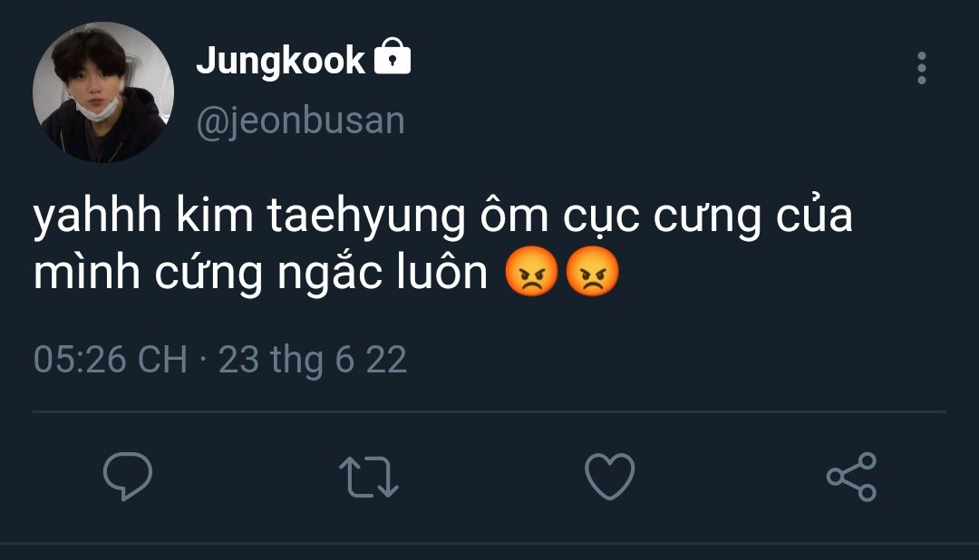Open the three-dot more options menu
This screenshot has width=979, height=560.
click(x=921, y=68)
